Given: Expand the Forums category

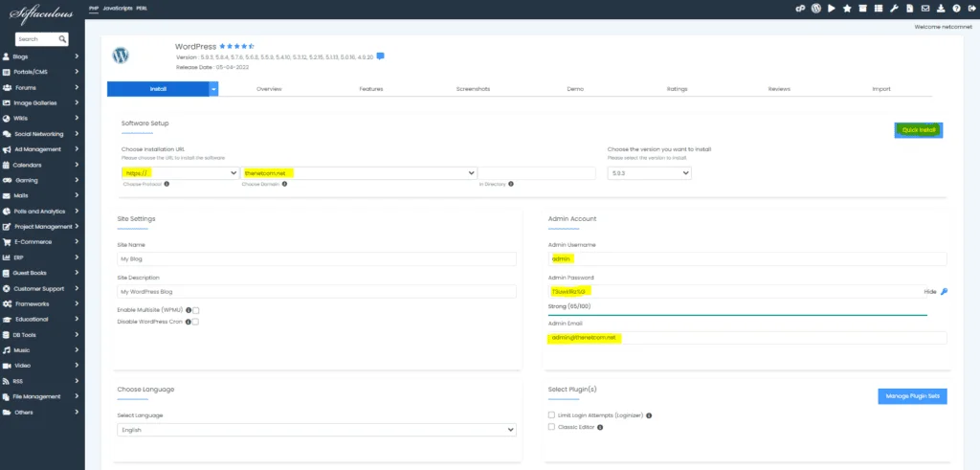Looking at the screenshot, I should click(x=77, y=87).
